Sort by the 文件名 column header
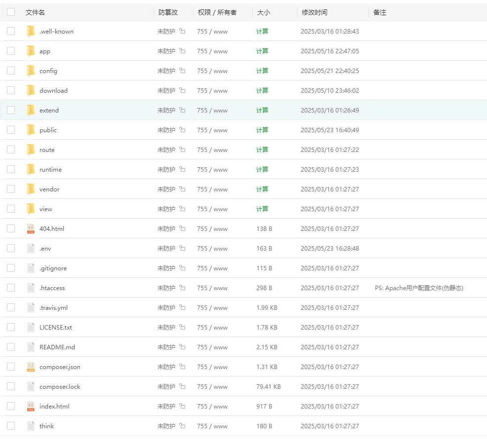This screenshot has height=448, width=487. click(35, 12)
